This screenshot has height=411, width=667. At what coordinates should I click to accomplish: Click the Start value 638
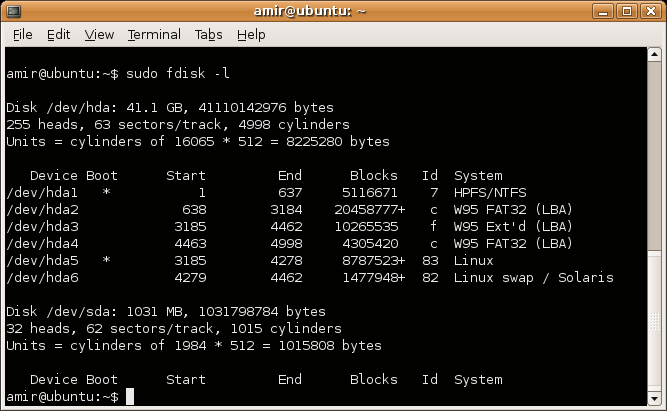point(194,209)
